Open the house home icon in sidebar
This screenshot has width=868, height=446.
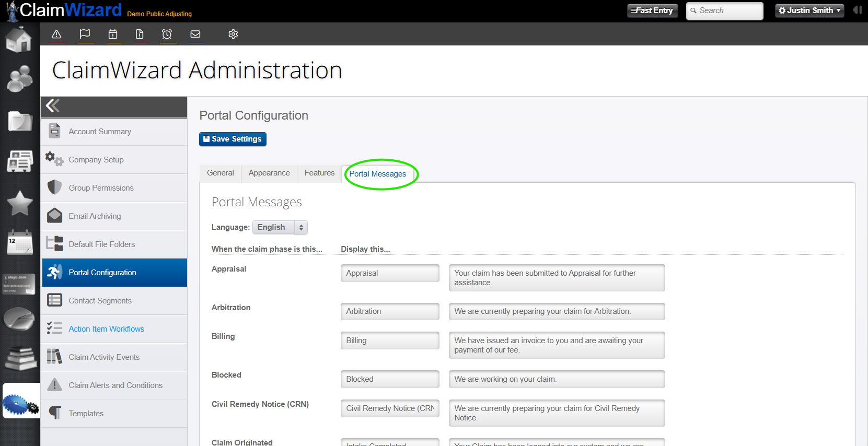coord(19,40)
